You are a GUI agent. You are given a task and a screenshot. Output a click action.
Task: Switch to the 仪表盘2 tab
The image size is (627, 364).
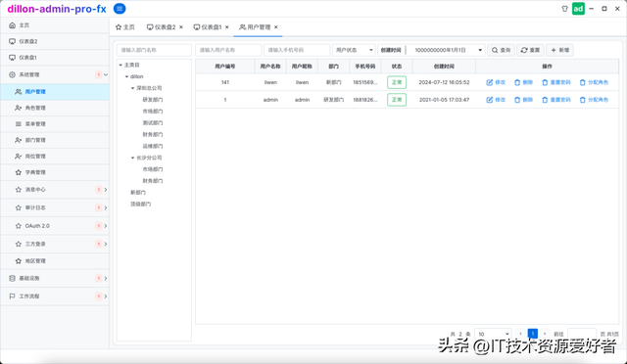161,27
